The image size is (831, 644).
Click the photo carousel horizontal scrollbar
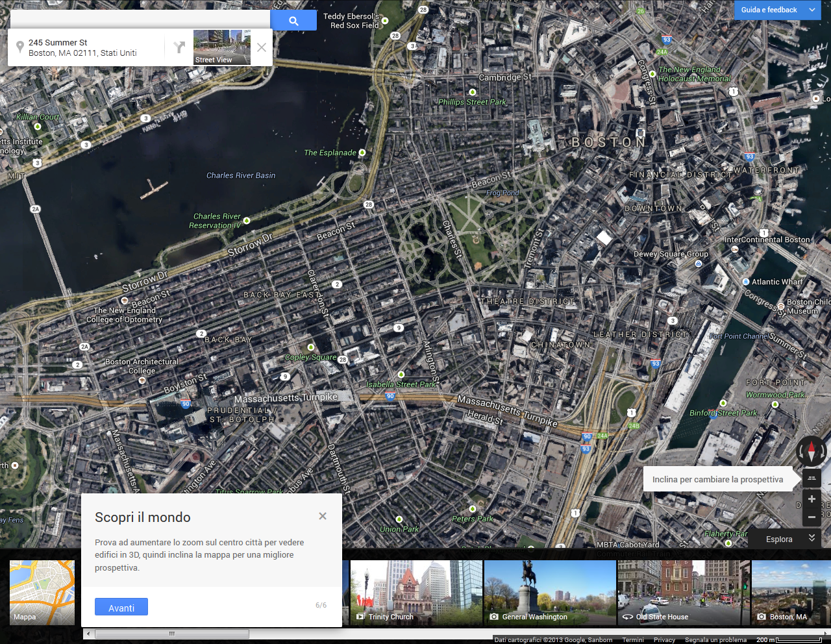pyautogui.click(x=172, y=634)
